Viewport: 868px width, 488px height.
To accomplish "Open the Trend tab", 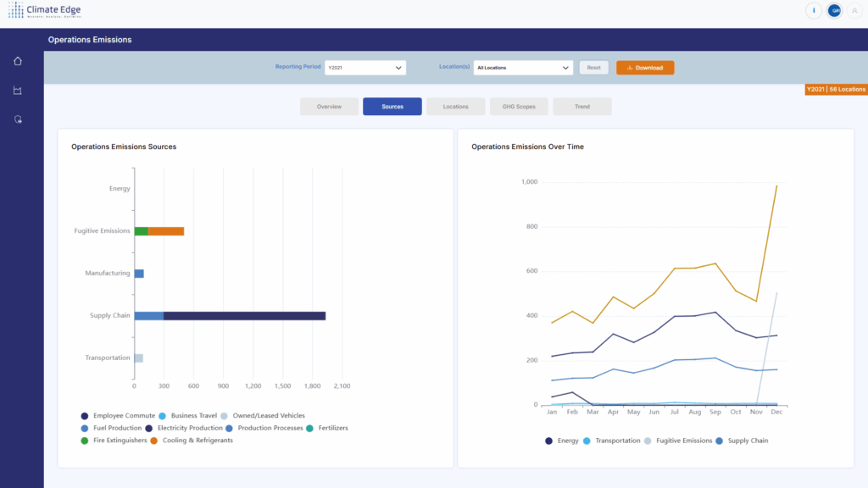I will [581, 107].
